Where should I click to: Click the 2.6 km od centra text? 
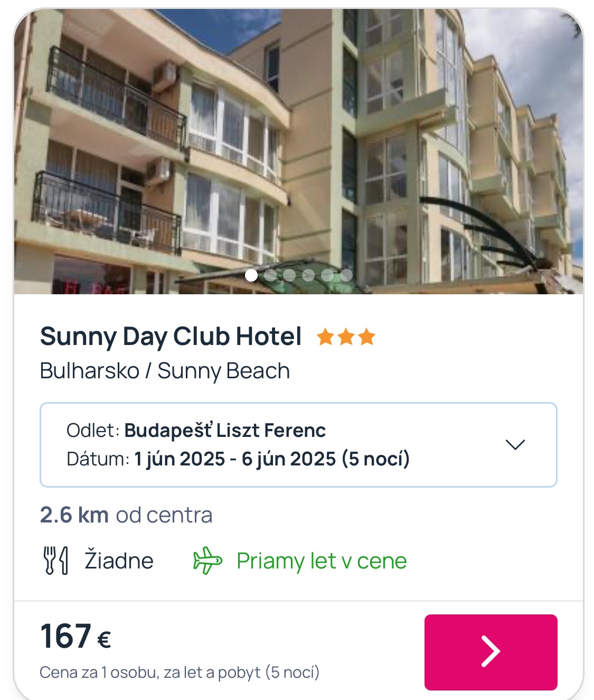coord(126,515)
